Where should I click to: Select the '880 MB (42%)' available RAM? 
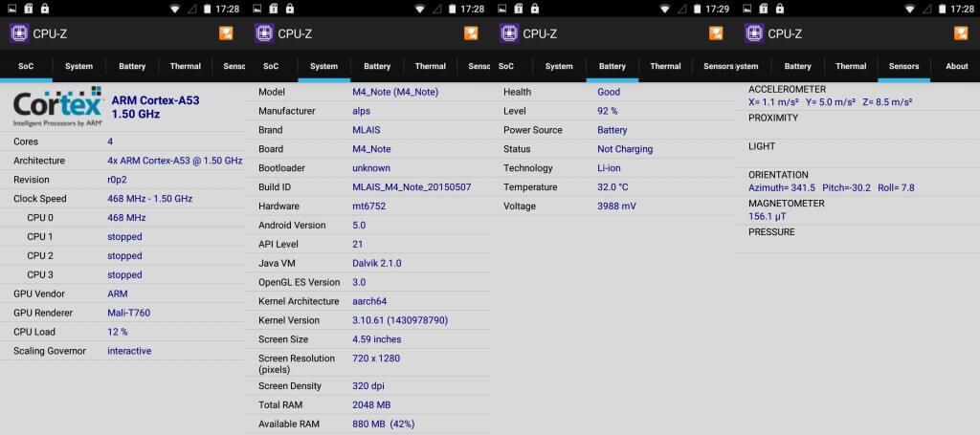(x=383, y=424)
